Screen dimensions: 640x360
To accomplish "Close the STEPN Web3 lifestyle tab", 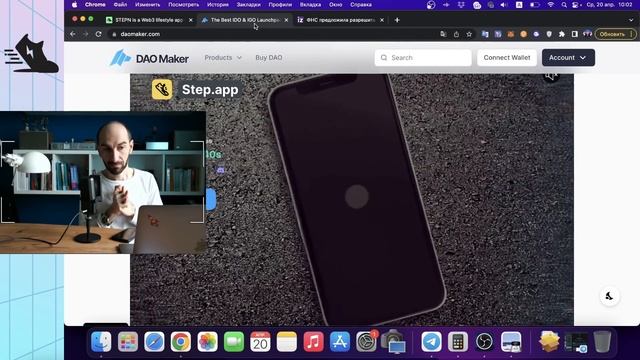I will (191, 20).
